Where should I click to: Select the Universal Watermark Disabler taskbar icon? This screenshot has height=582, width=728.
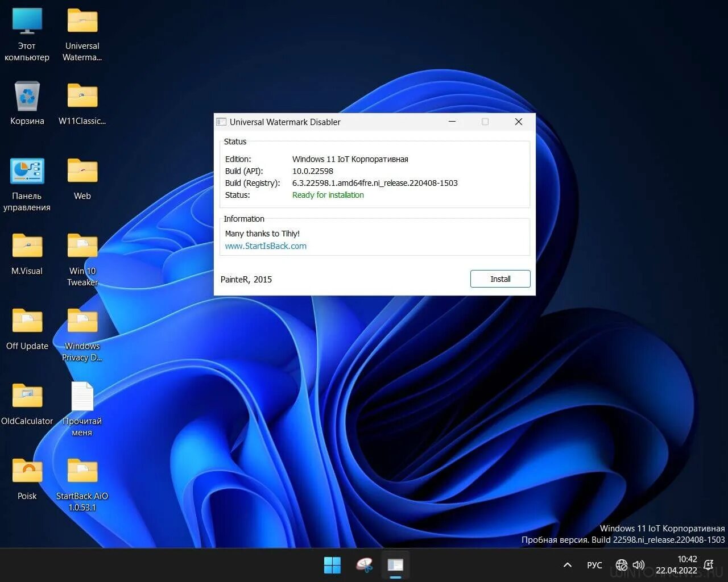point(395,565)
